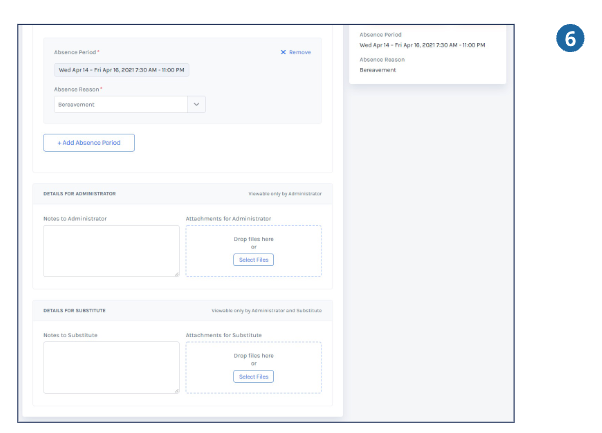Click inside the Notes to Administrator box
The width and height of the screenshot is (602, 433).
point(111,251)
